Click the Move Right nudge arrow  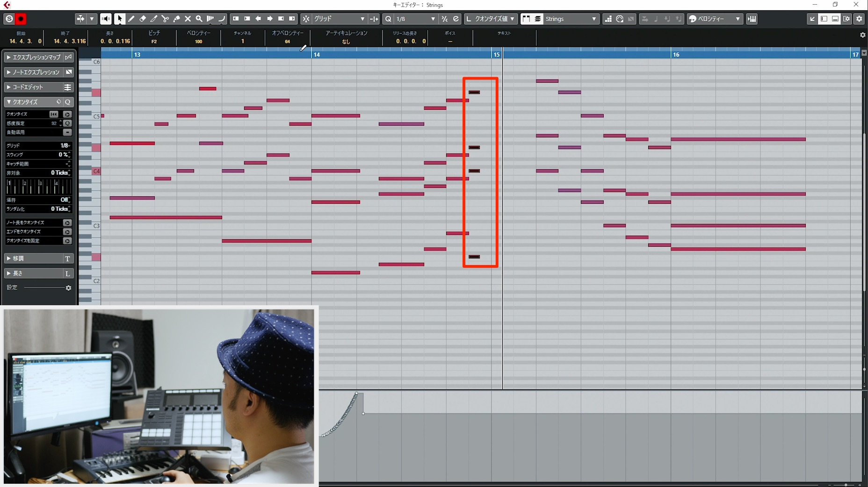(269, 19)
